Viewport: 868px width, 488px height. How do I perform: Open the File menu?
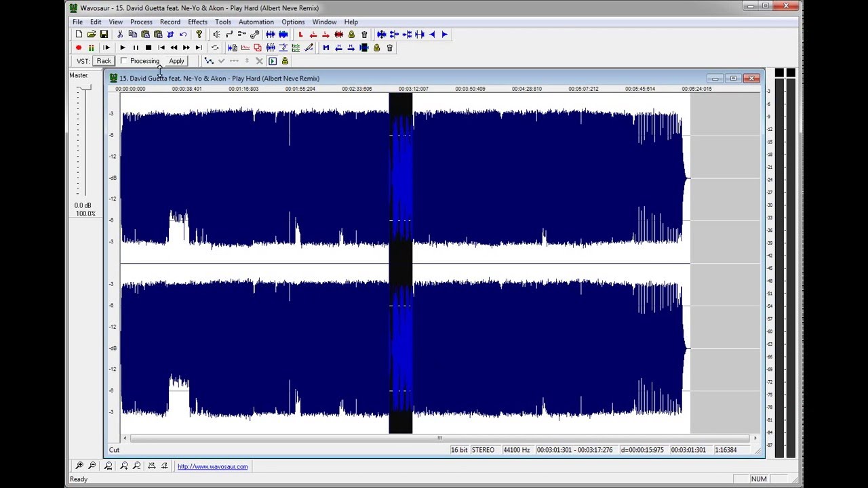point(77,22)
